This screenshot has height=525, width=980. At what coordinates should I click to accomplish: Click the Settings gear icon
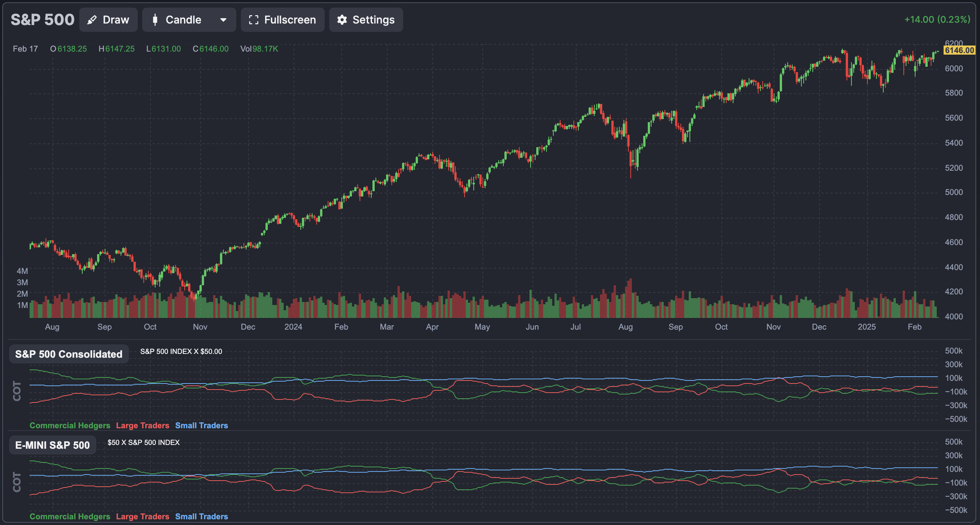pos(342,20)
